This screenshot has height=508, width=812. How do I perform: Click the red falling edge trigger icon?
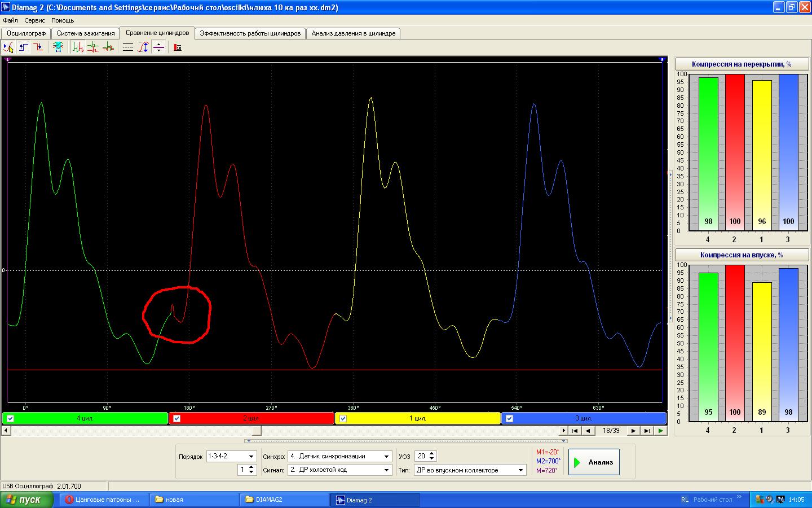tap(38, 47)
